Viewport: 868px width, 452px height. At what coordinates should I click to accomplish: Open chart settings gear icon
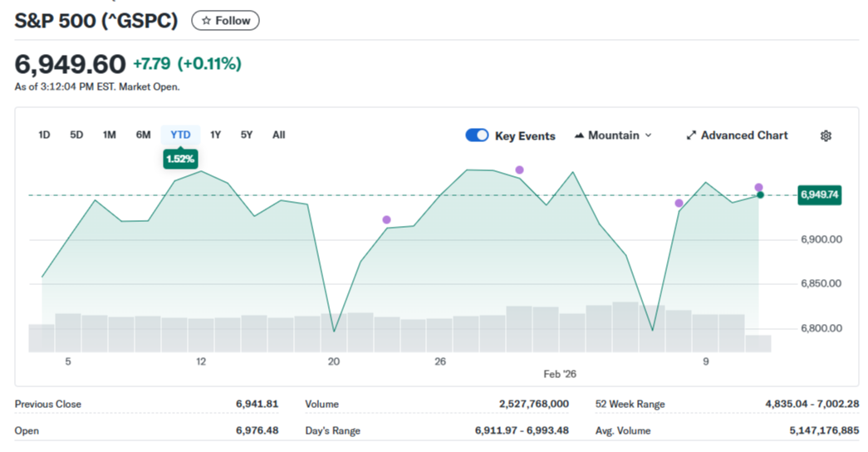tap(826, 135)
